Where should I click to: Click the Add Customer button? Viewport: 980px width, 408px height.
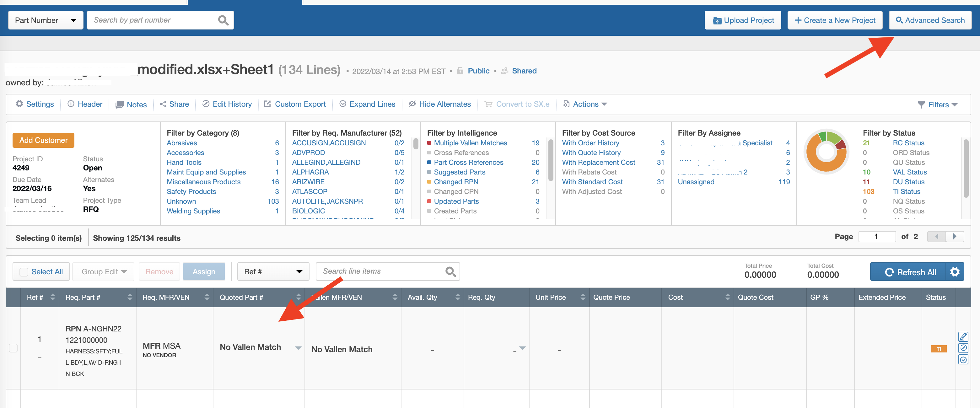(x=43, y=140)
